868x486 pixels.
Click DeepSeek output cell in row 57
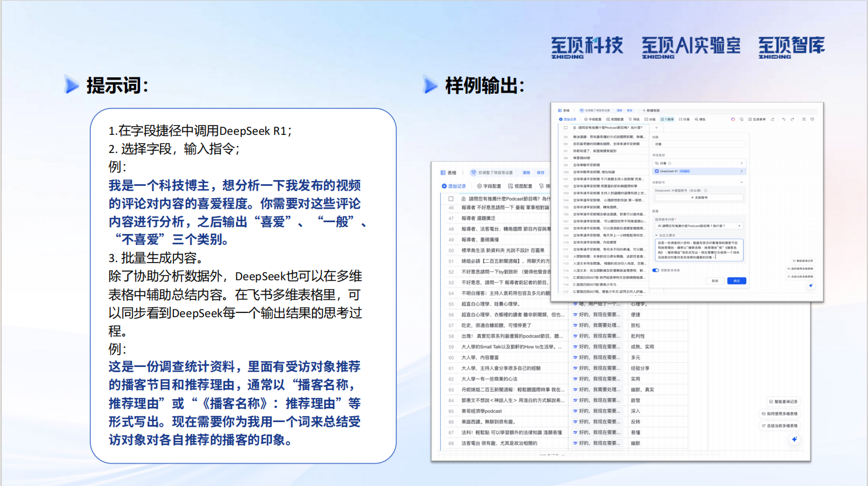(x=598, y=325)
